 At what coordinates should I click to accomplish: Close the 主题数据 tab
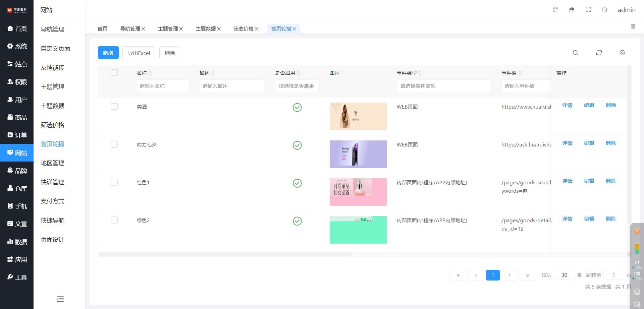coord(219,29)
